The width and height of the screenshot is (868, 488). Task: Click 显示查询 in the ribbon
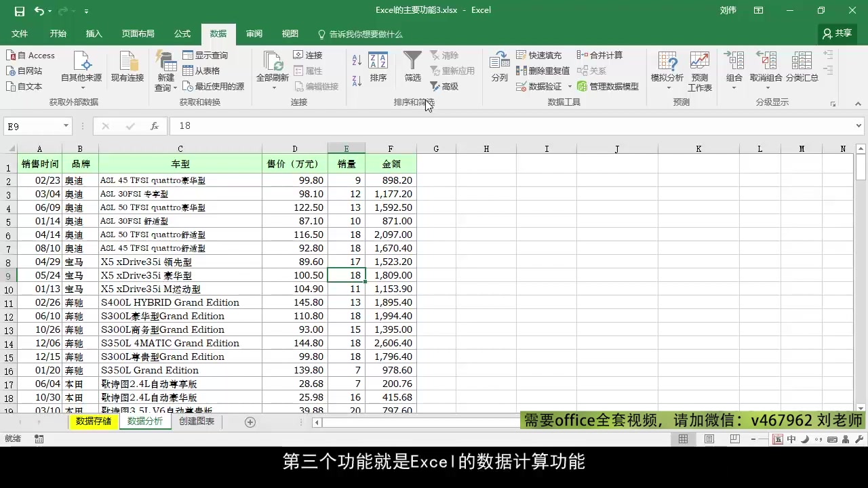click(x=205, y=56)
